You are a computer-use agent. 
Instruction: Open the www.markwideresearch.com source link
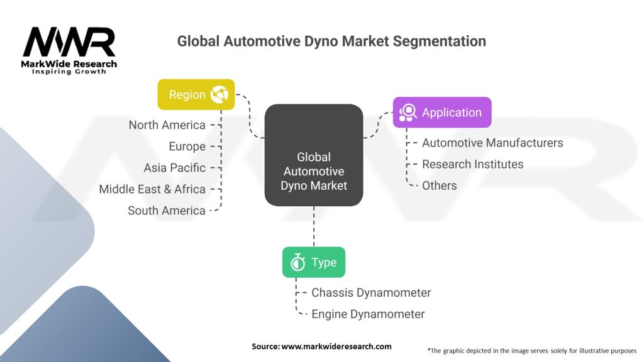pos(336,346)
